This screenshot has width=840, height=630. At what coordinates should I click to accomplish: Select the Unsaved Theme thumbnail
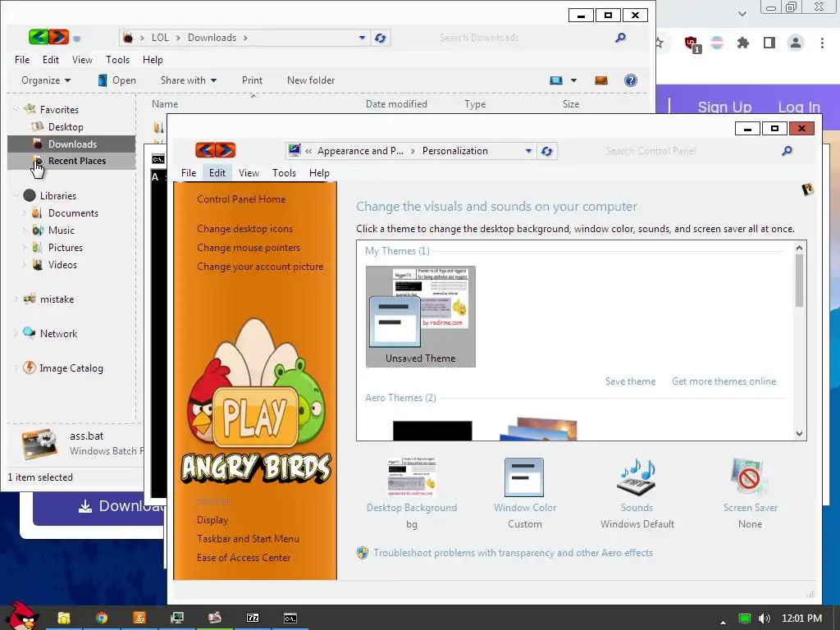click(x=421, y=316)
